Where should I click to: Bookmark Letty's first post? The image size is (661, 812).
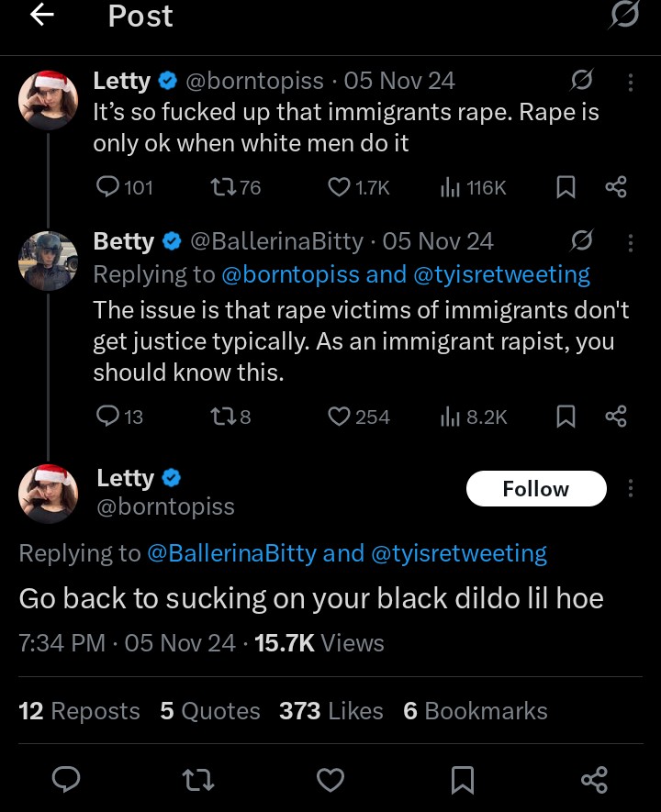[566, 187]
